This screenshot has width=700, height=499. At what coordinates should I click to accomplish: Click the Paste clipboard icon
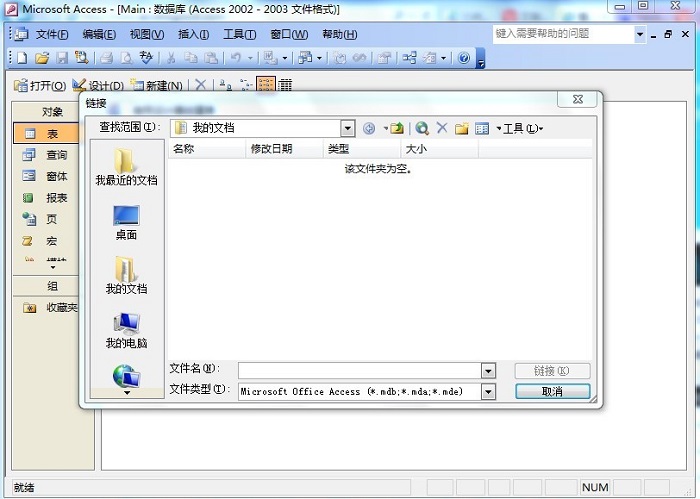click(211, 58)
